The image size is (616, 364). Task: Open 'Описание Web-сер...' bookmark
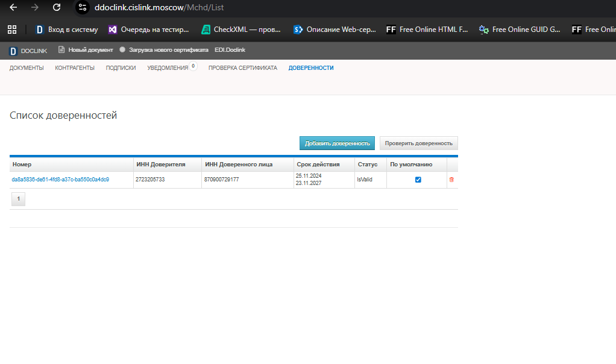335,30
